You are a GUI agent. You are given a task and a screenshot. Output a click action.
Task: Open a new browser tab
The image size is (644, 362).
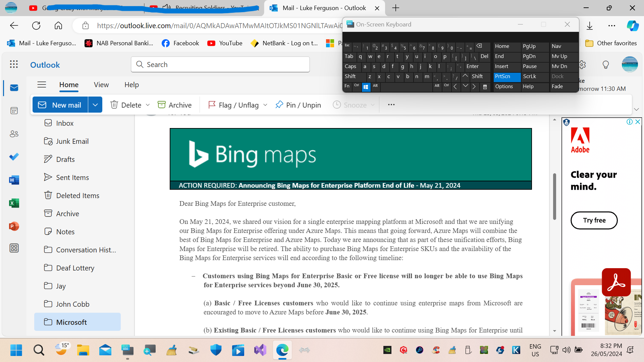(396, 8)
